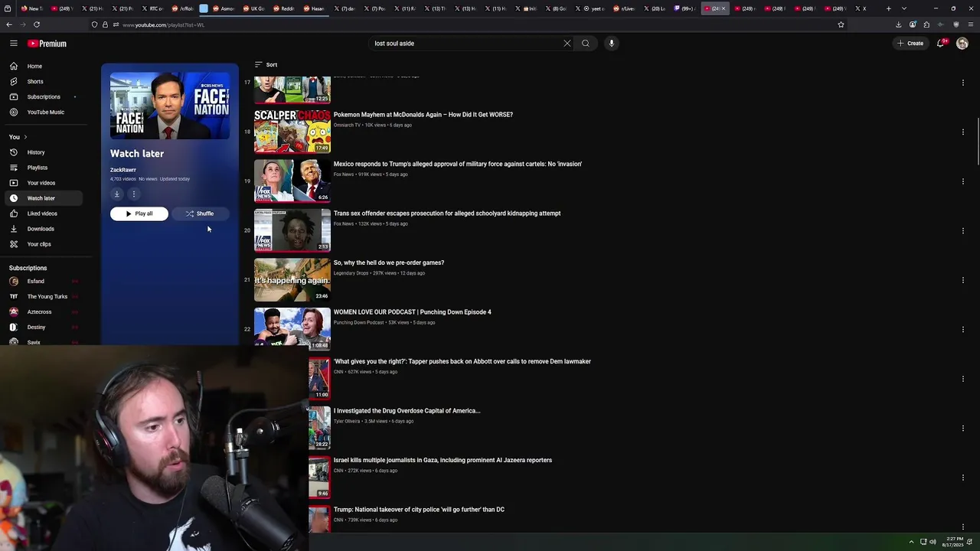Open Playlists in the sidebar
This screenshot has height=551, width=980.
pos(44,168)
